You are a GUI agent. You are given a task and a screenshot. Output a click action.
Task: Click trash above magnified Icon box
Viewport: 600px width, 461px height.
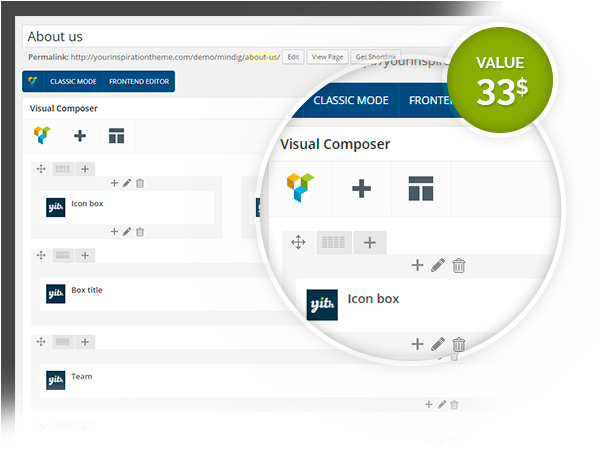tap(458, 266)
